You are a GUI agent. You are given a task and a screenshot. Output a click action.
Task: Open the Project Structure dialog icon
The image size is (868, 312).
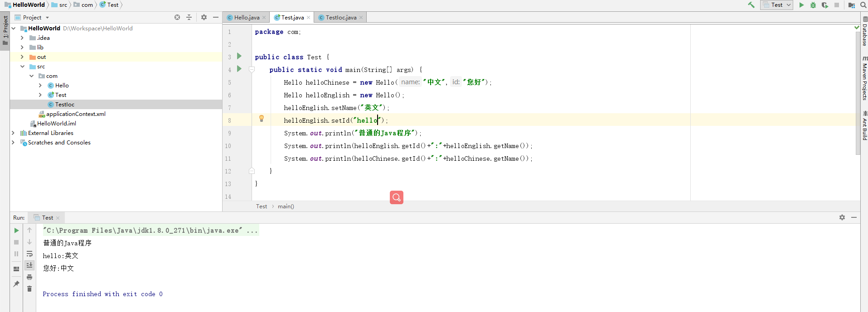[852, 5]
